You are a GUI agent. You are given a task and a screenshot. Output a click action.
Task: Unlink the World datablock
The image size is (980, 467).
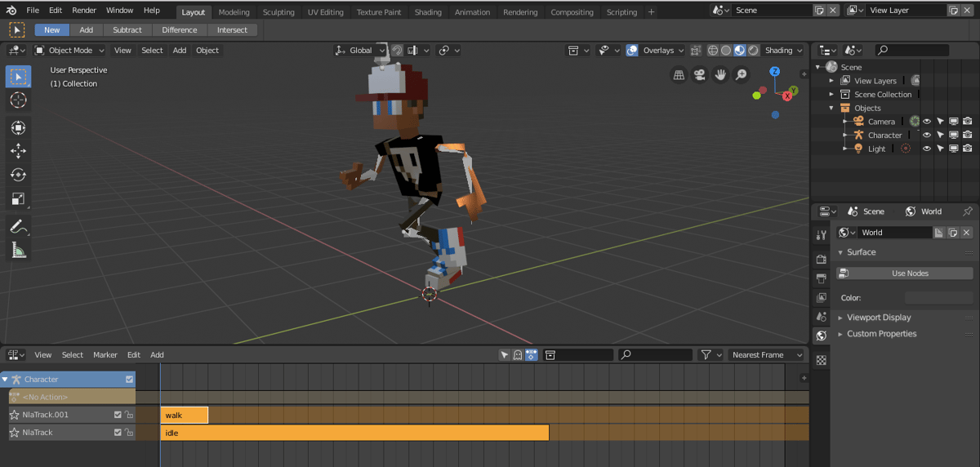pyautogui.click(x=967, y=233)
